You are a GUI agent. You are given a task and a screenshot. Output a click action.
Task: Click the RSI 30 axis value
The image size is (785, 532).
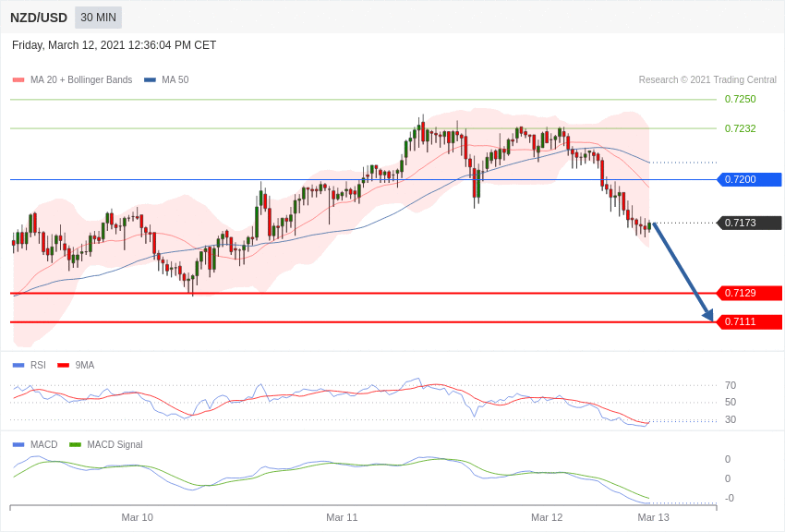coord(731,419)
